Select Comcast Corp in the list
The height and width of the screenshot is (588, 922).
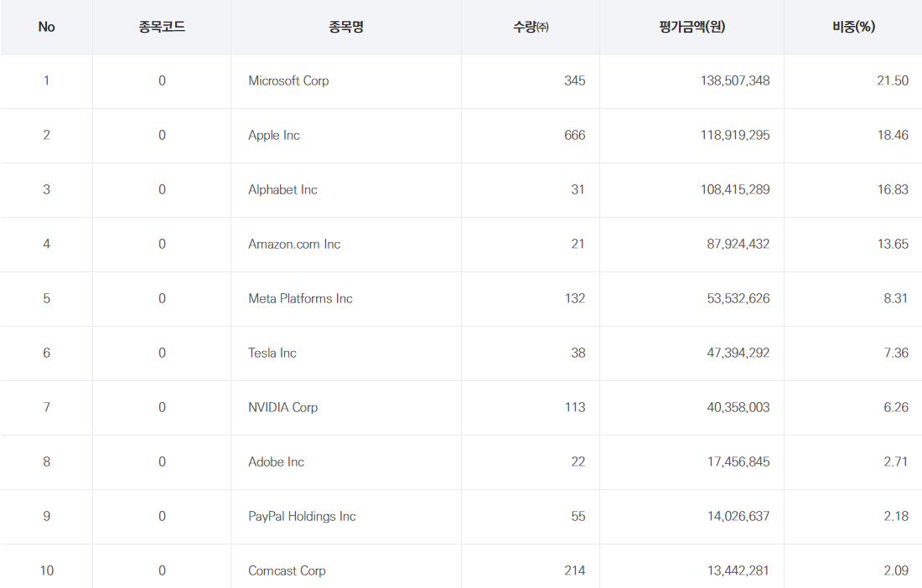pos(287,571)
